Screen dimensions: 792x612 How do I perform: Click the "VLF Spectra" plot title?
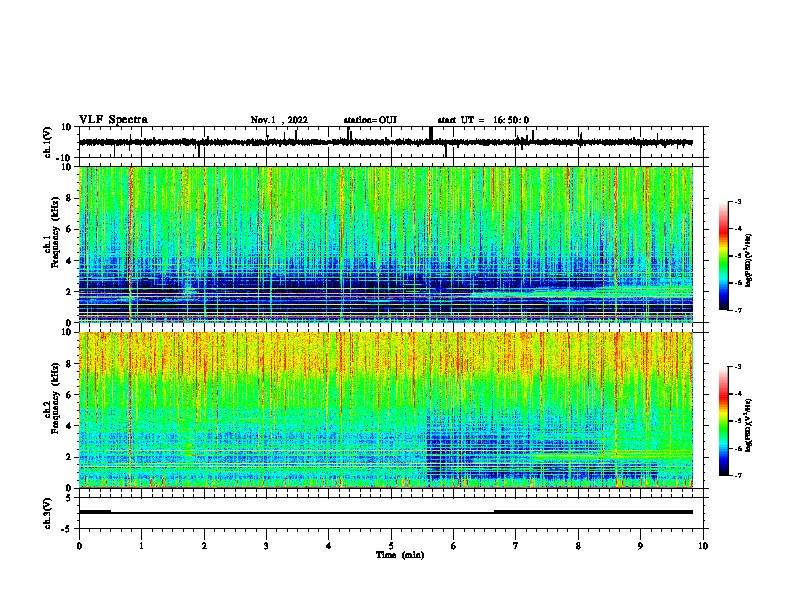(113, 120)
